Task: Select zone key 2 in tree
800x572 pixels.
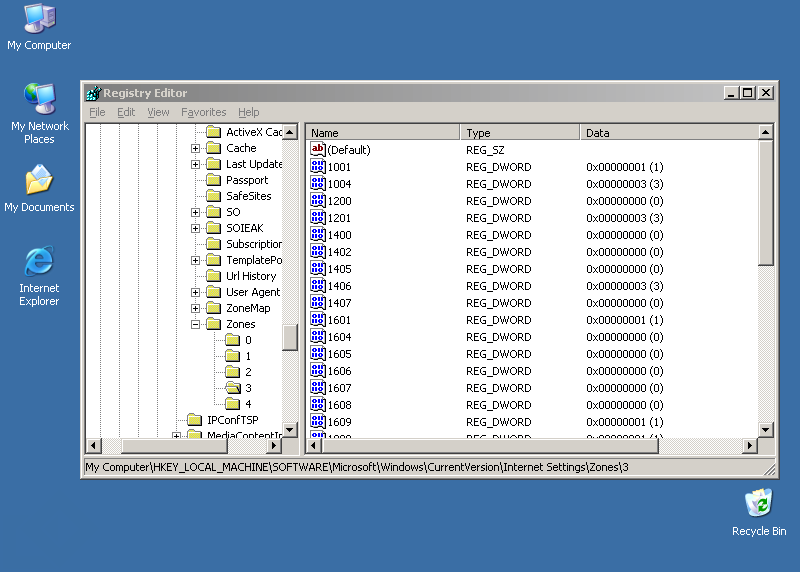Action: [248, 372]
